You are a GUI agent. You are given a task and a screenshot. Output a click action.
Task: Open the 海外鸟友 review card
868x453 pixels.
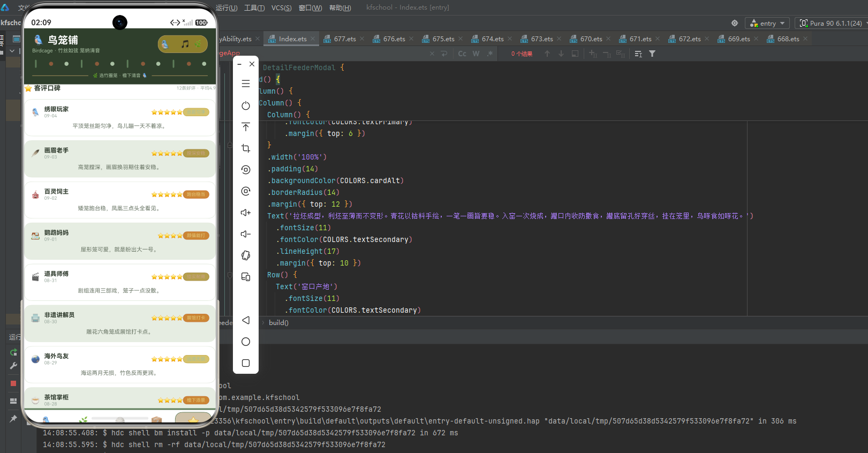click(120, 365)
